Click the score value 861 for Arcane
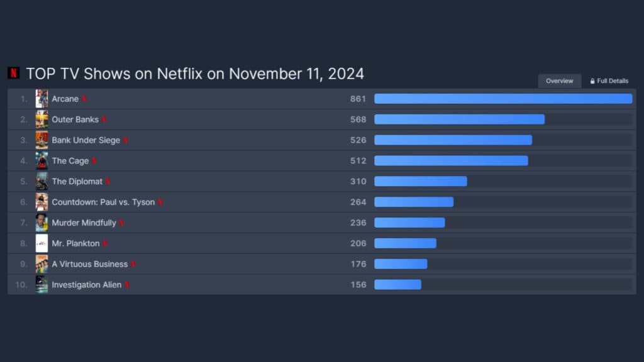Screen dimensions: 644x362 (358, 99)
